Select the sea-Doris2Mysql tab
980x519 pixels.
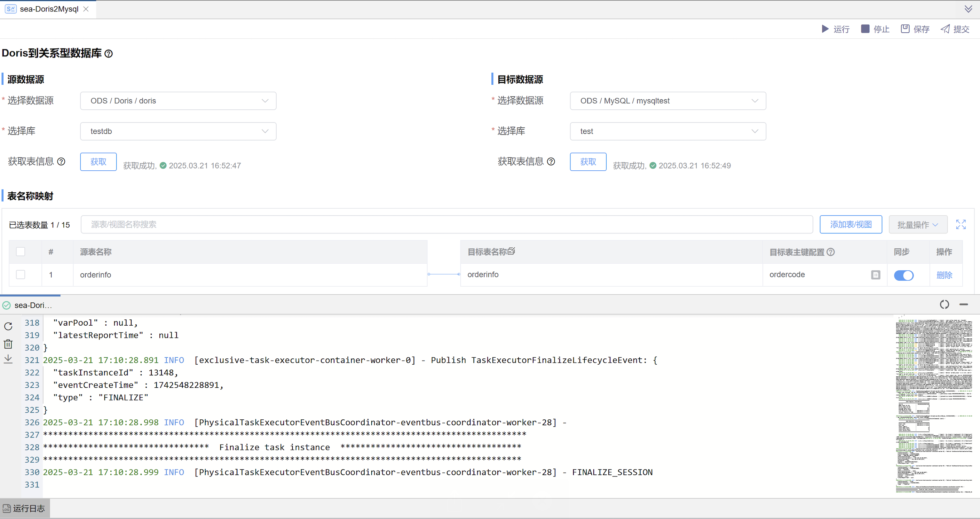tap(48, 9)
